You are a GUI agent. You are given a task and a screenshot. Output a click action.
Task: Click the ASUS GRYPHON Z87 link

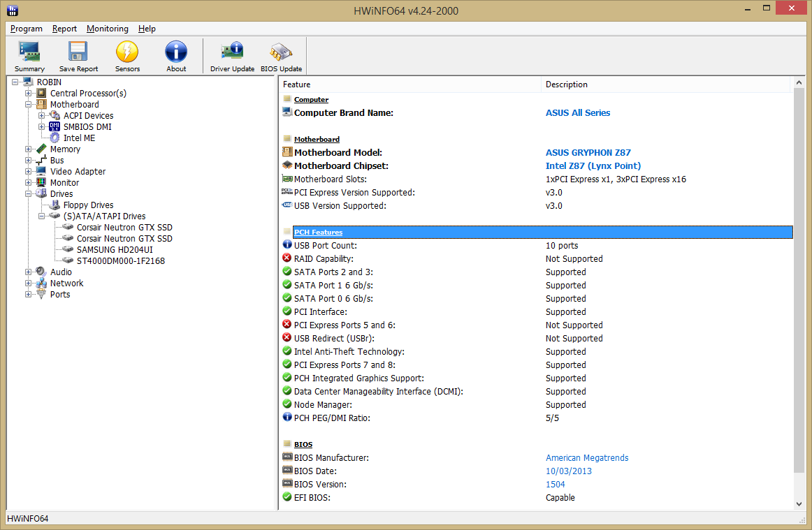(588, 153)
